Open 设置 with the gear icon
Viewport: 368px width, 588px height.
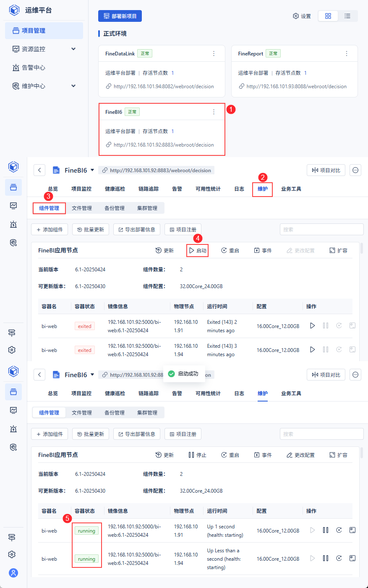(x=302, y=16)
